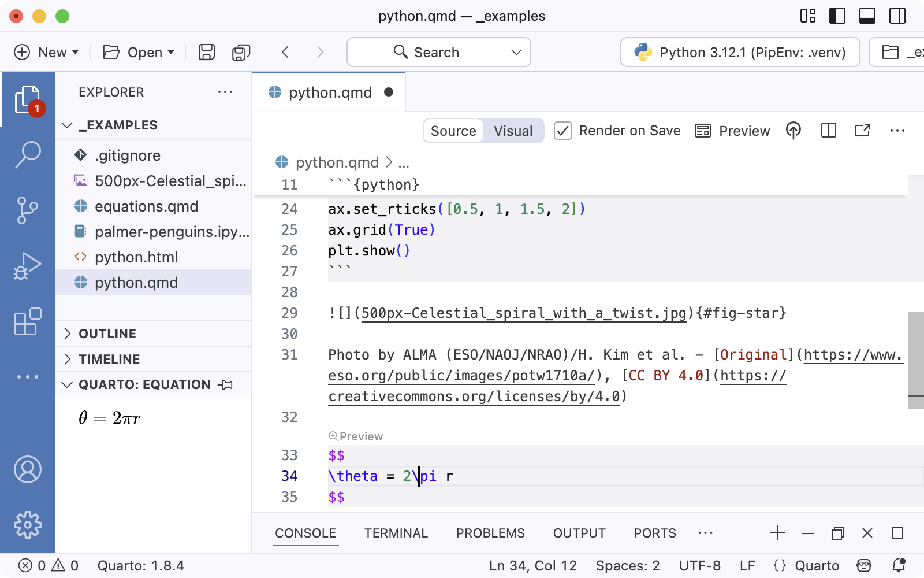The image size is (924, 578).
Task: Select equations.qmd in the Explorer
Action: click(146, 206)
